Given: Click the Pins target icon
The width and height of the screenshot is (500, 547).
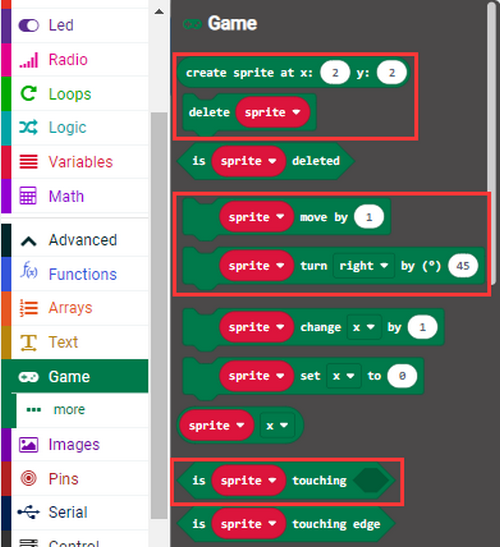Looking at the screenshot, I should pyautogui.click(x=28, y=478).
